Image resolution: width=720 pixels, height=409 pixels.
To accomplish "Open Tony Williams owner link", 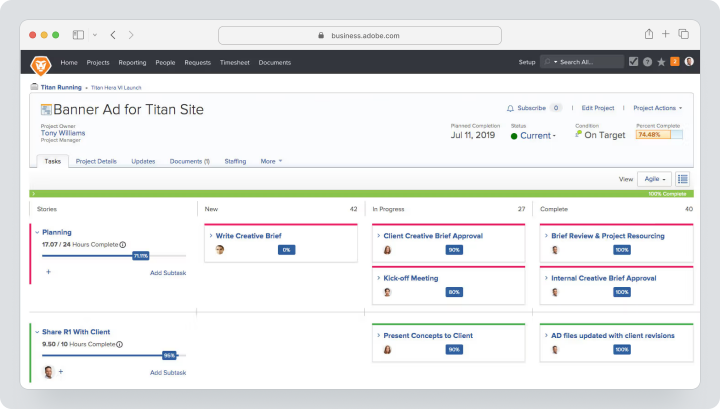I will 63,133.
